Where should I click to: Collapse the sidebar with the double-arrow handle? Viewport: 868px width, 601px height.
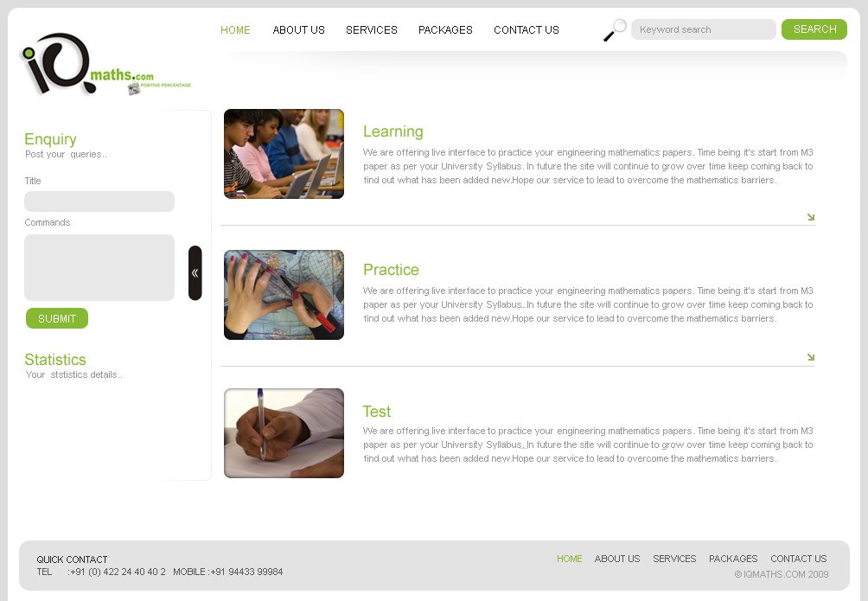click(195, 273)
